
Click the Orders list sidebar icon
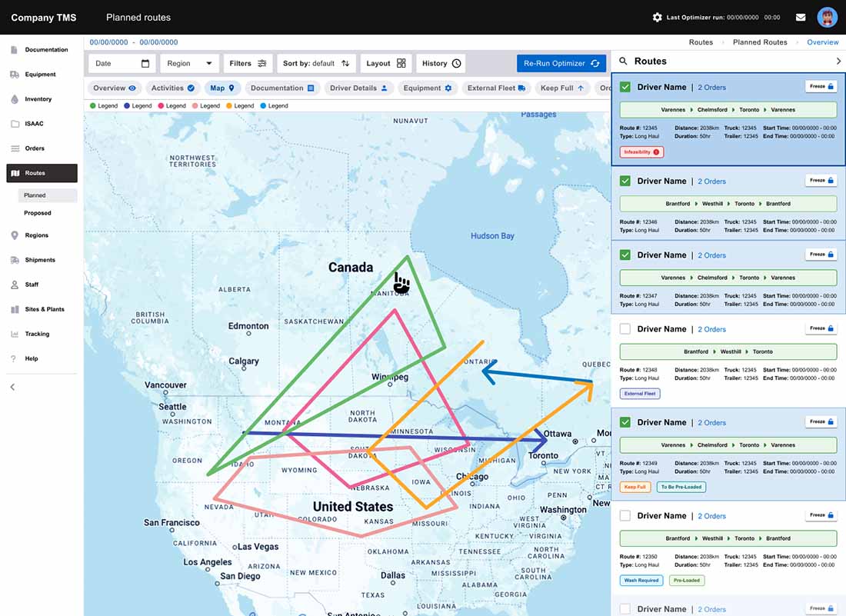pos(15,148)
